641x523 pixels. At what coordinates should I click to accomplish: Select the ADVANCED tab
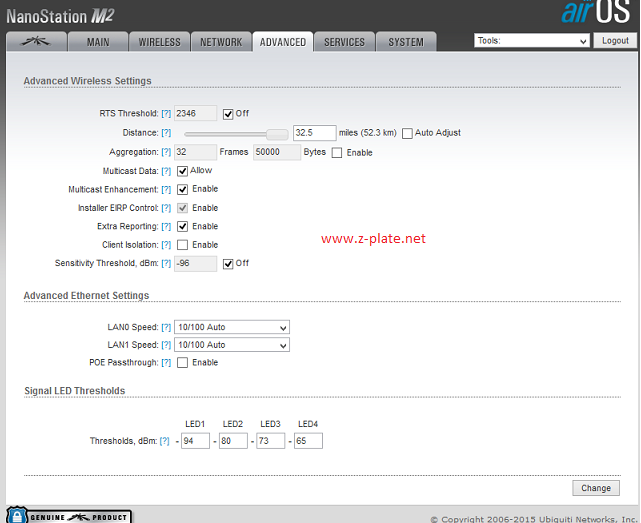coord(283,42)
